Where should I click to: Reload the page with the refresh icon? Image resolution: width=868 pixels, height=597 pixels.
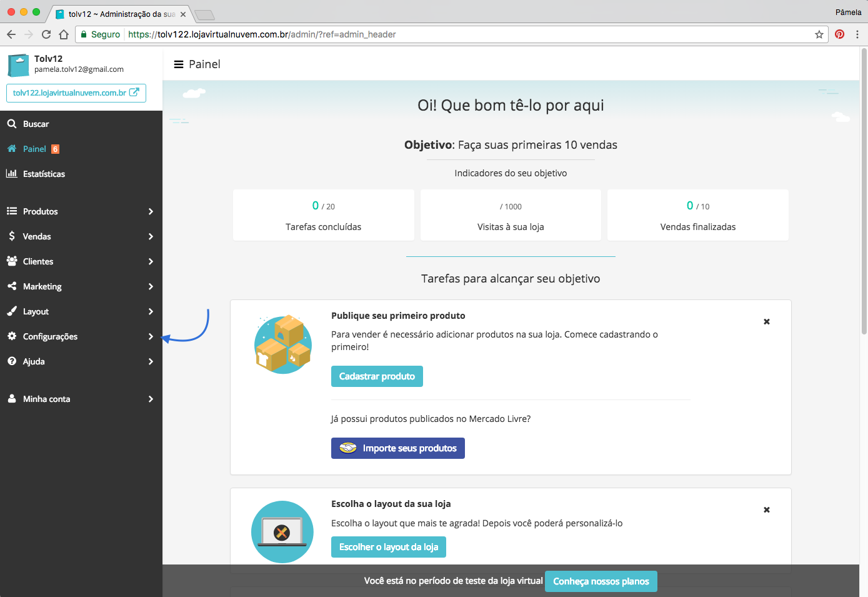click(46, 34)
